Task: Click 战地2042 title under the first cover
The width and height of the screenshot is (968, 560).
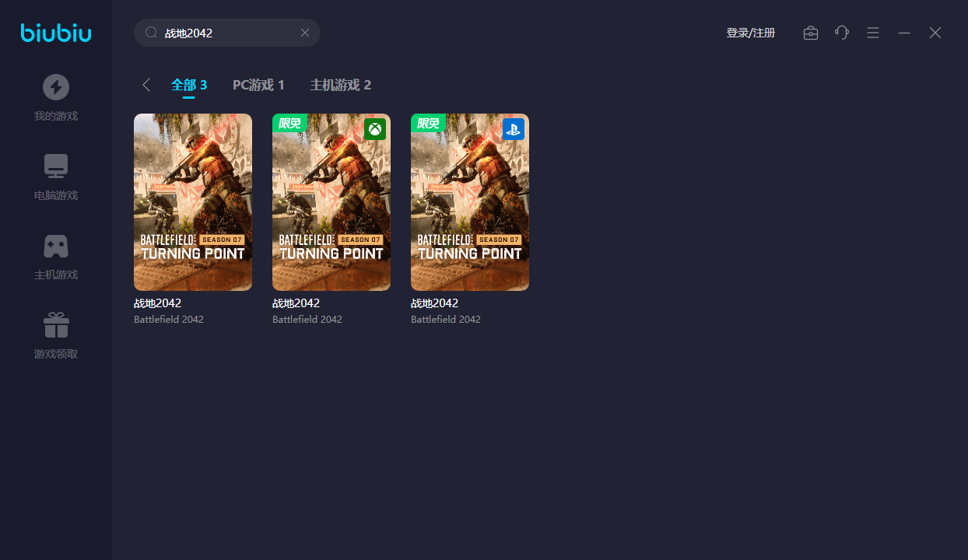Action: click(x=157, y=303)
